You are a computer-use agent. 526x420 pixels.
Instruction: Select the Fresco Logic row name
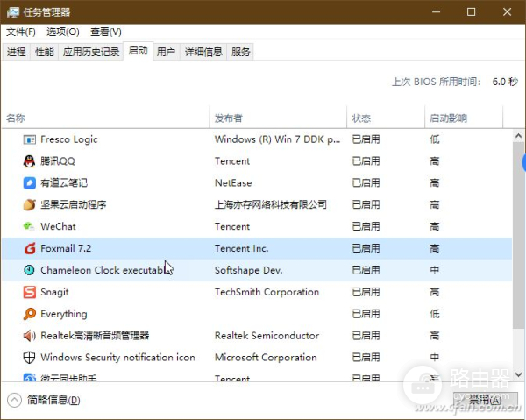pos(69,139)
